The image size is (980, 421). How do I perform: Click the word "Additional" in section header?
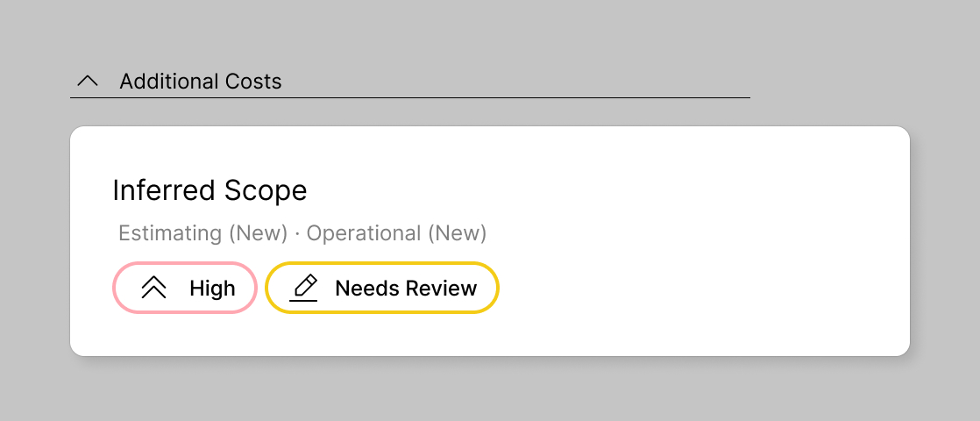coord(168,82)
